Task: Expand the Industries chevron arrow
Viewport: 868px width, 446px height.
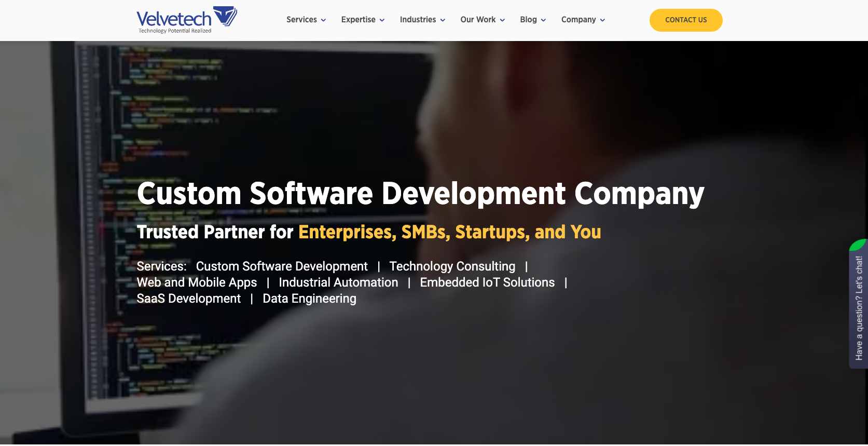Action: (443, 20)
